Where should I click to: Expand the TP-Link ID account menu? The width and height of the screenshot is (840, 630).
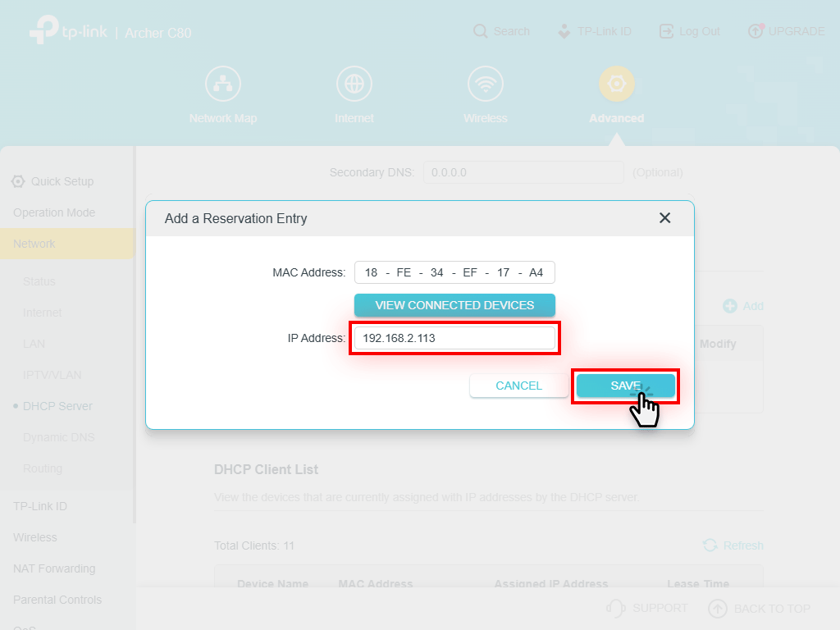pyautogui.click(x=595, y=31)
